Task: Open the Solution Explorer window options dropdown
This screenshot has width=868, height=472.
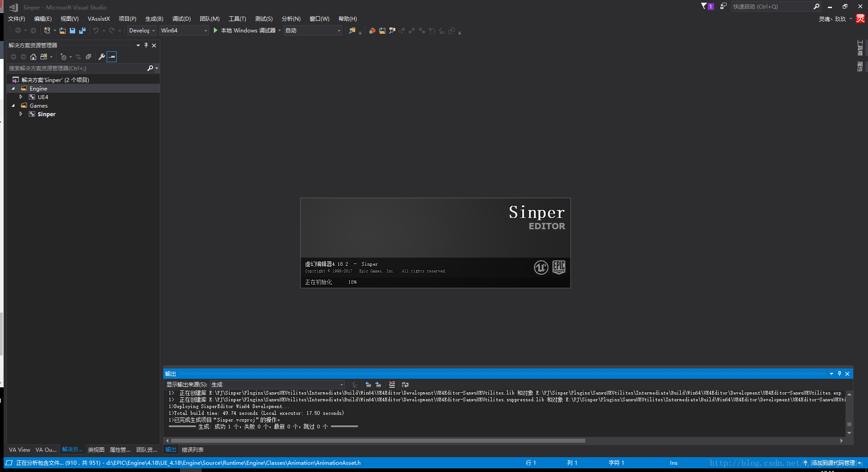Action: (x=138, y=45)
